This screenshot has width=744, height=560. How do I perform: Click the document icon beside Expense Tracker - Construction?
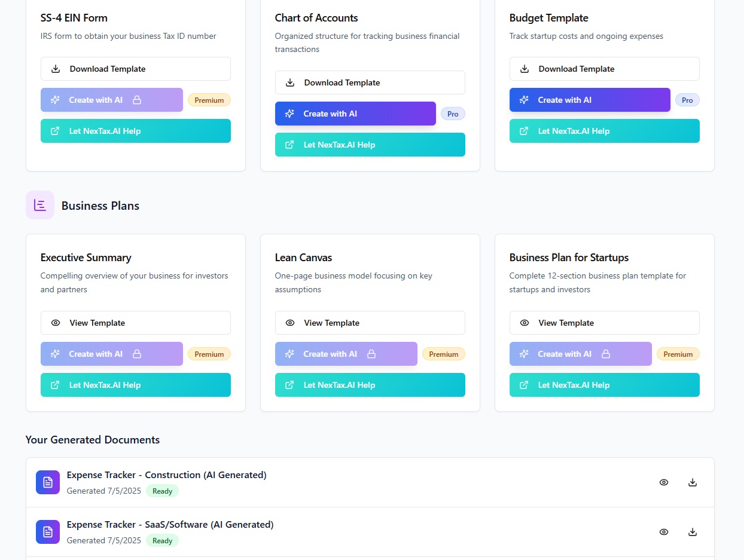pos(48,482)
